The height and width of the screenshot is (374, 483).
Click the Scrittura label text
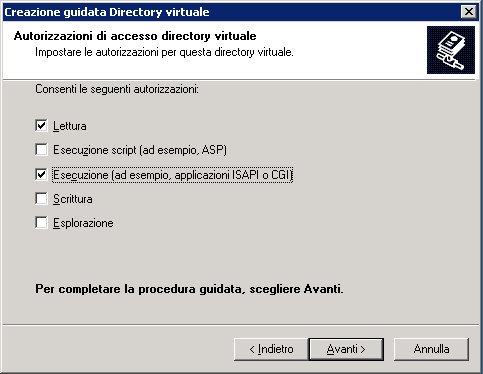73,199
